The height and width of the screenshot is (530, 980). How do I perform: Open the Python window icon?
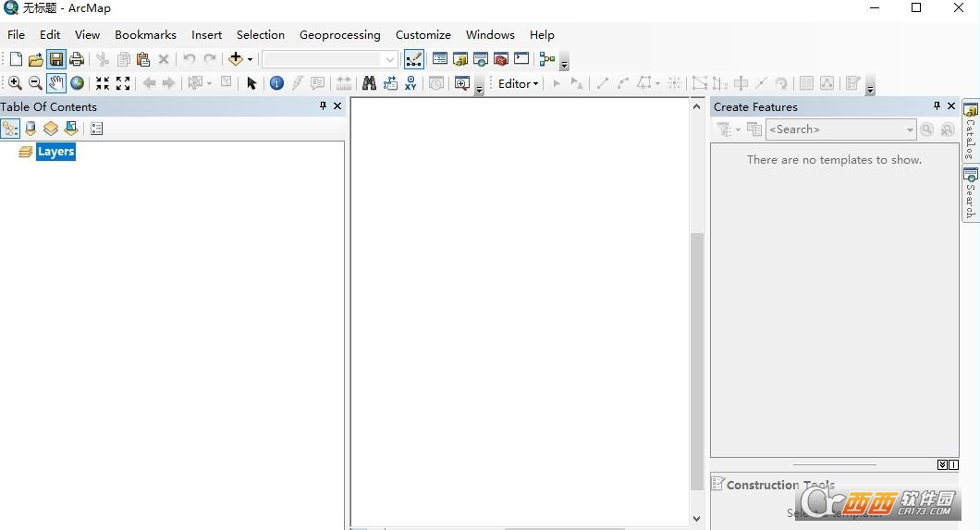click(521, 59)
